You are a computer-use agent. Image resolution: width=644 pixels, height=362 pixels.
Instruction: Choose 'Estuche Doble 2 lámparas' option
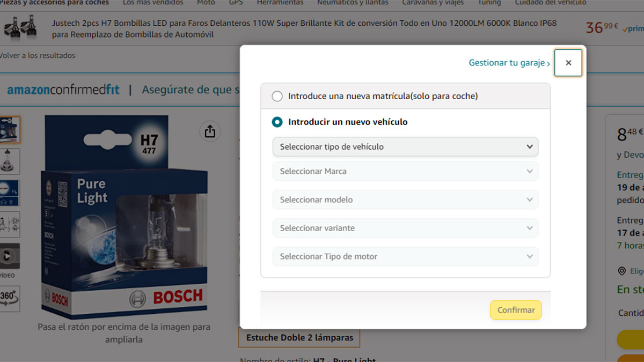coord(299,338)
